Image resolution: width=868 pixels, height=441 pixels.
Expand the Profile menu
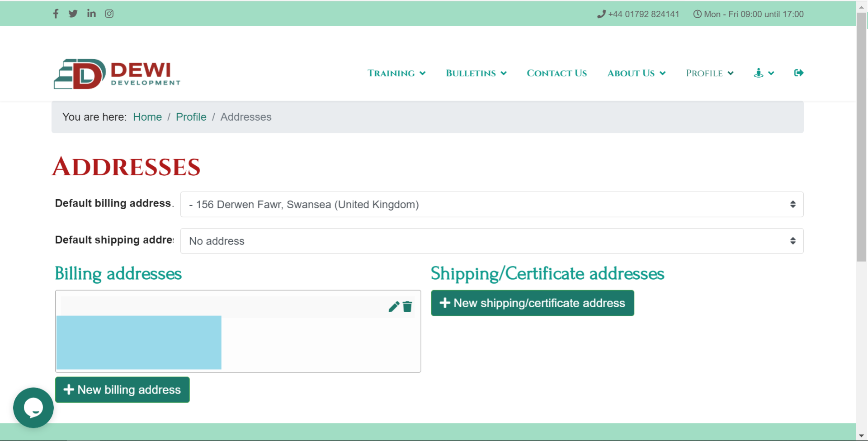tap(709, 73)
